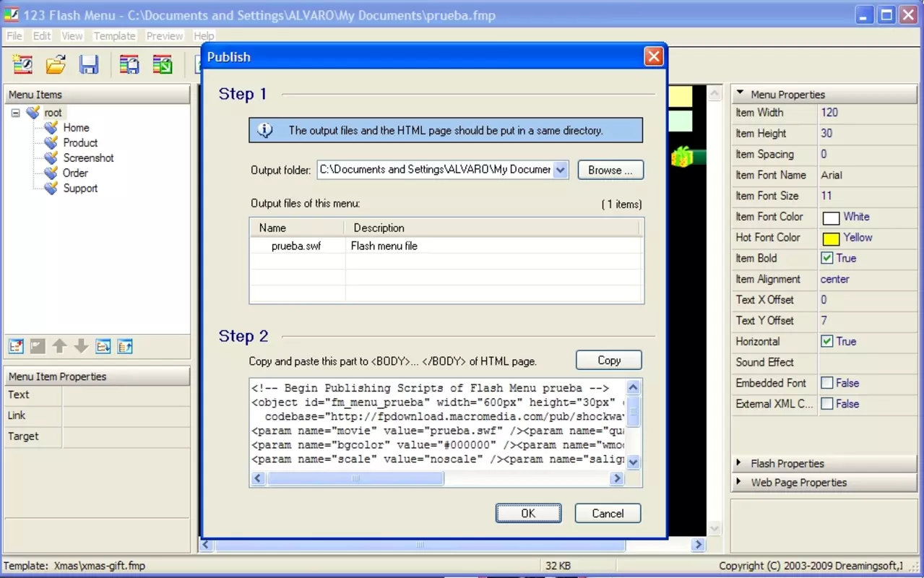924x578 pixels.
Task: Open the File menu
Action: coord(14,35)
